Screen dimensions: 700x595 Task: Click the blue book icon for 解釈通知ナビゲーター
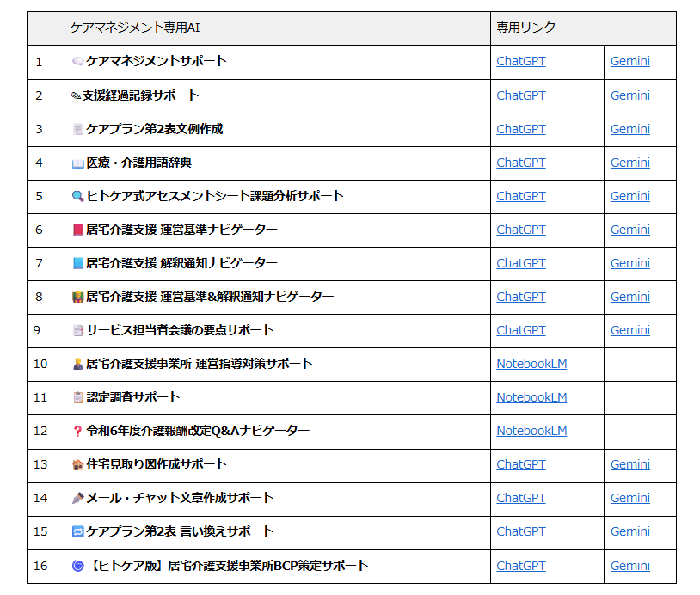tap(77, 263)
